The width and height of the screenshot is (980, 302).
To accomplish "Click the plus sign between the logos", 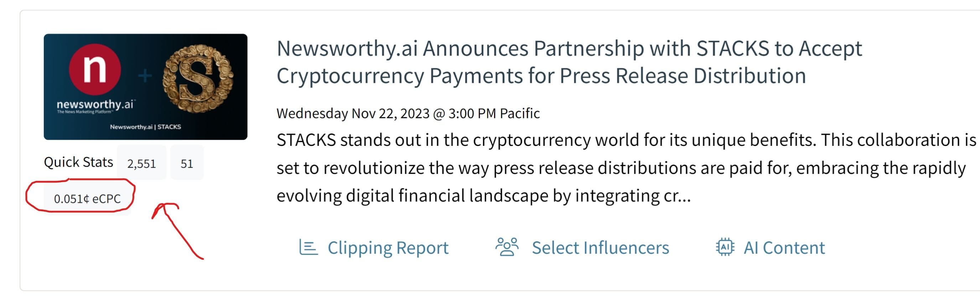I will 145,76.
